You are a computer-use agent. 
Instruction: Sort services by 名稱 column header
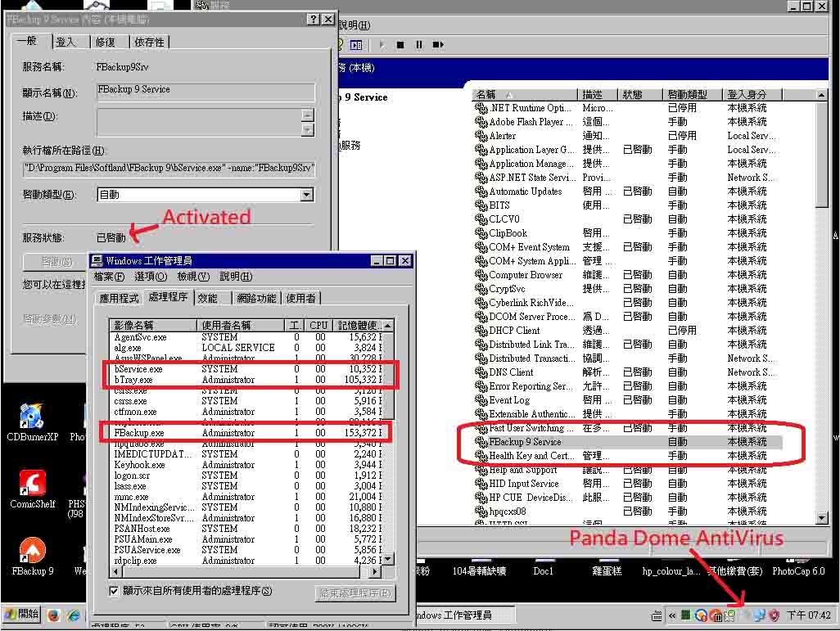coord(524,95)
